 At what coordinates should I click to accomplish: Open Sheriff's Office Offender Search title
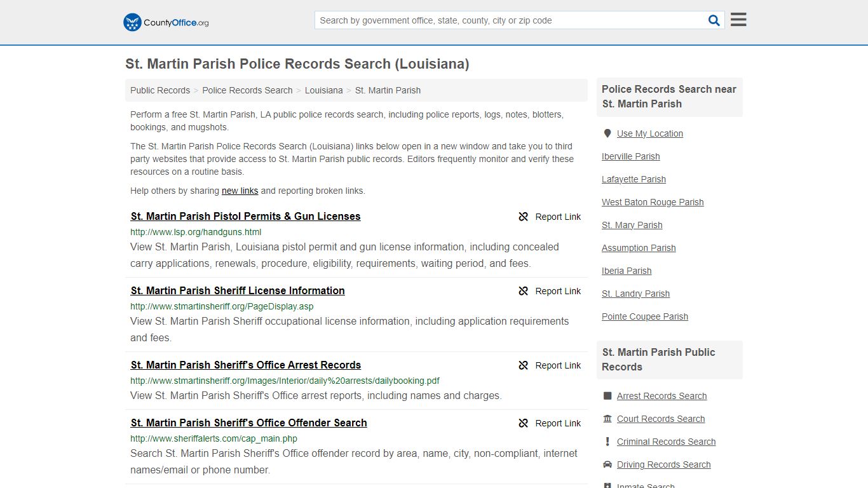click(x=248, y=423)
